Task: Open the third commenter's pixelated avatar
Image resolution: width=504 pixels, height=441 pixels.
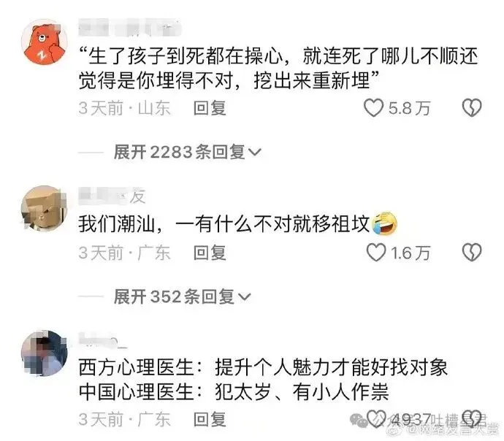Action: (45, 353)
